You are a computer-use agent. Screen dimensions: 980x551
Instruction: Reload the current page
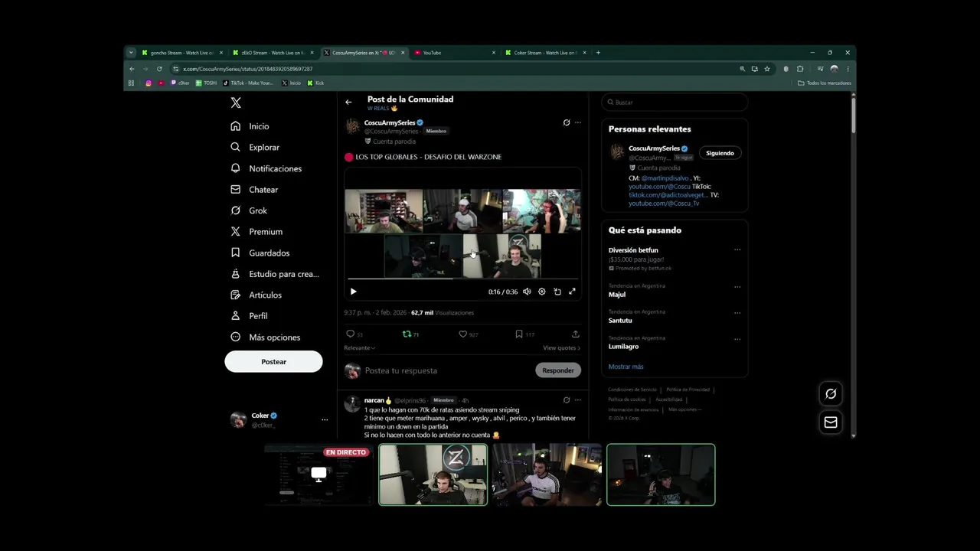pos(159,69)
